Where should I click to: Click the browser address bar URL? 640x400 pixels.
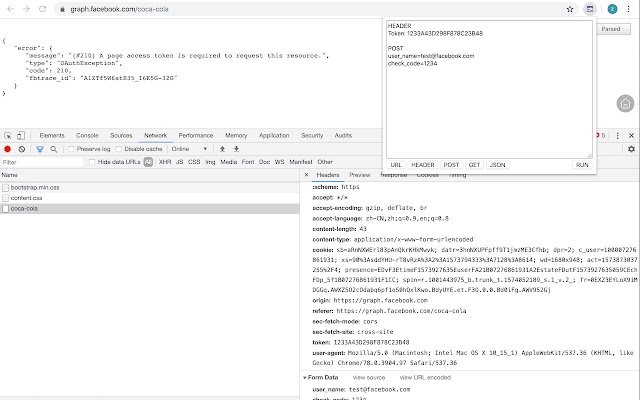click(119, 9)
